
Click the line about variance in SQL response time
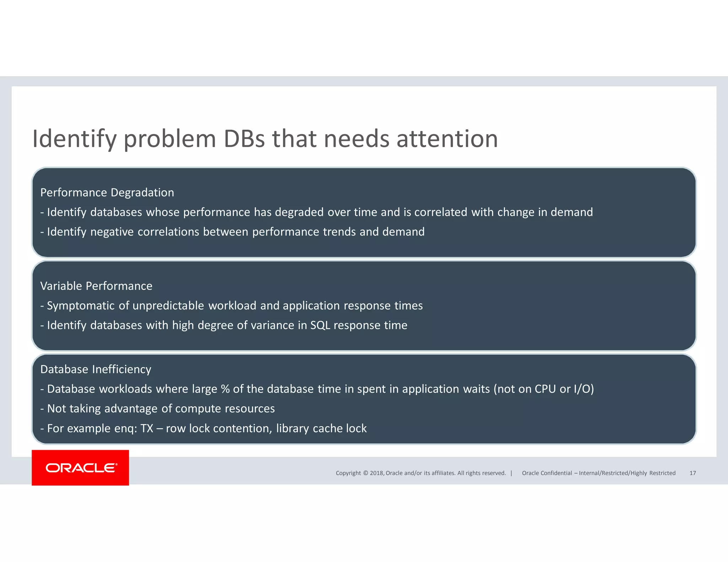224,325
